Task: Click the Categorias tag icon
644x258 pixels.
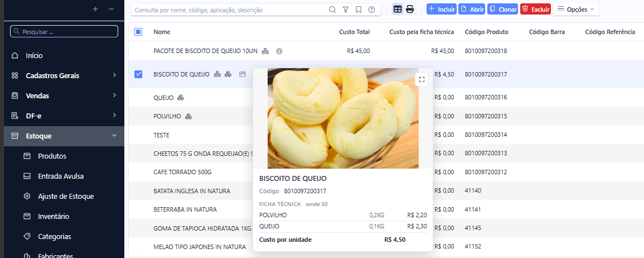Action: click(x=27, y=237)
